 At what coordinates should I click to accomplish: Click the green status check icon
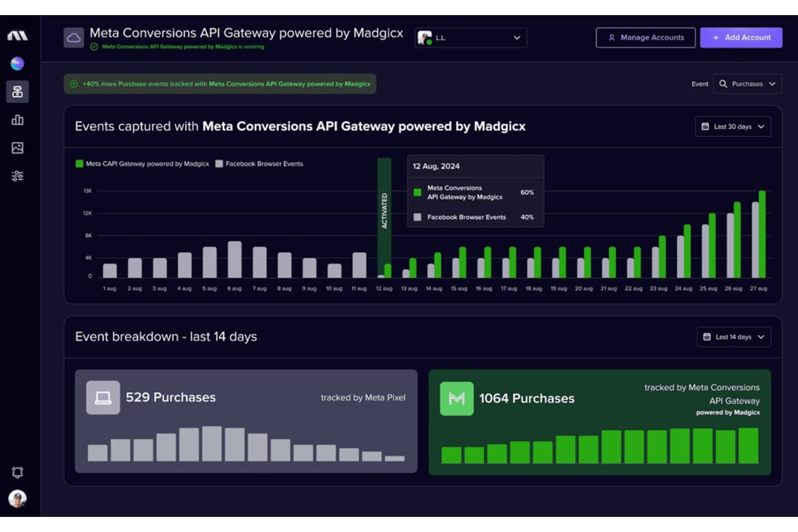click(x=94, y=47)
